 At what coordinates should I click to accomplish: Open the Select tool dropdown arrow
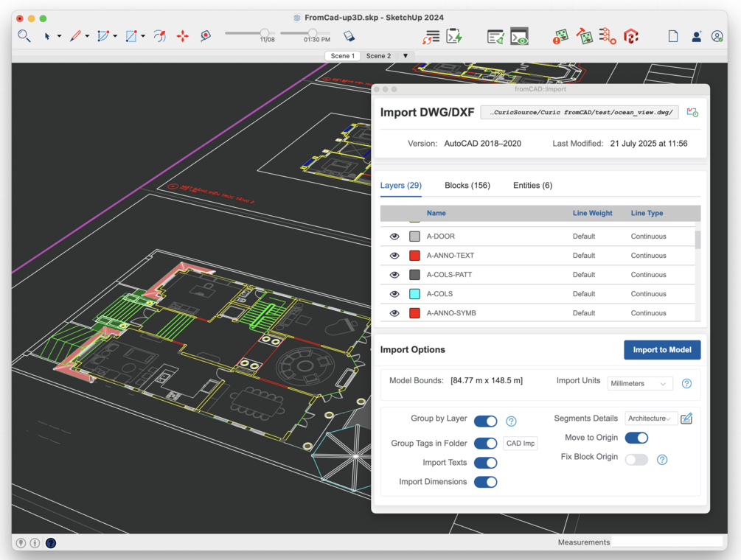(x=59, y=36)
